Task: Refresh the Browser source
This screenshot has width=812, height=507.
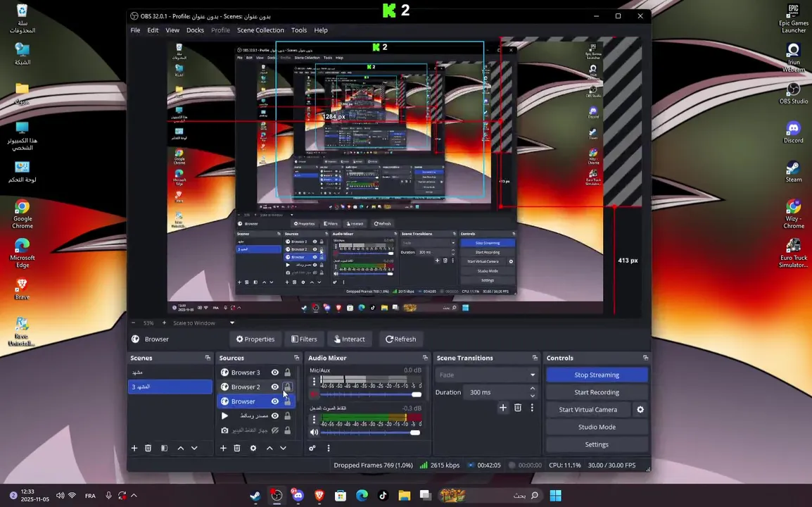Action: pos(401,339)
